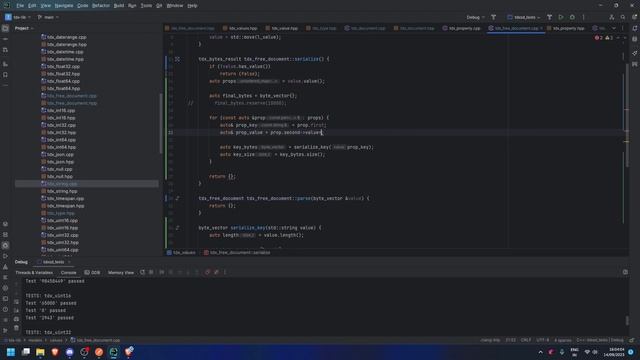
Task: Open the Project tool window icon
Action: tap(5, 29)
